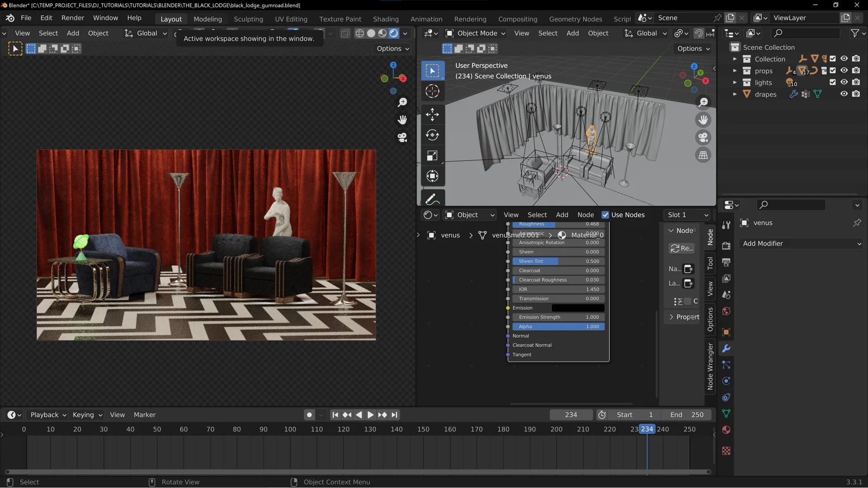Expand the drapes collection in the outliner

tap(735, 94)
